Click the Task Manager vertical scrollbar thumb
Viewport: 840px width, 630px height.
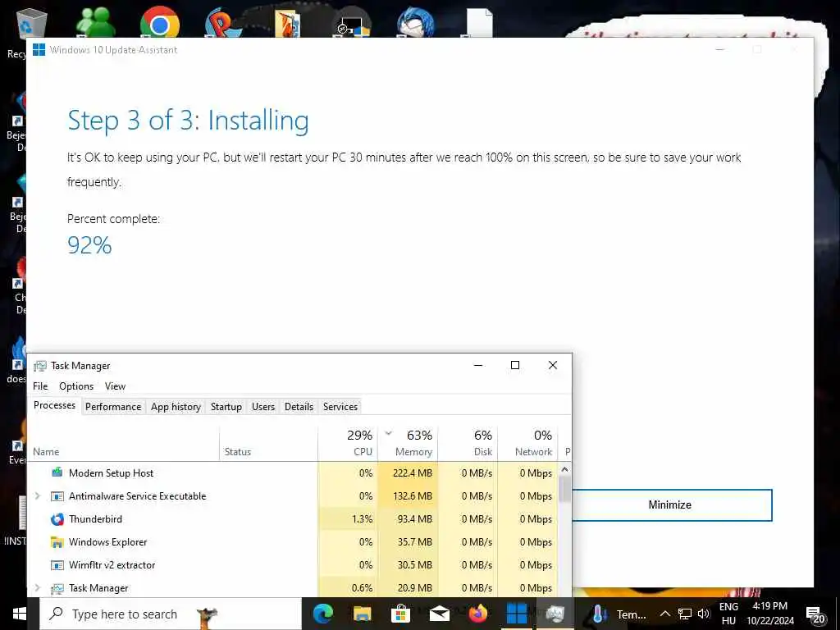(x=564, y=489)
